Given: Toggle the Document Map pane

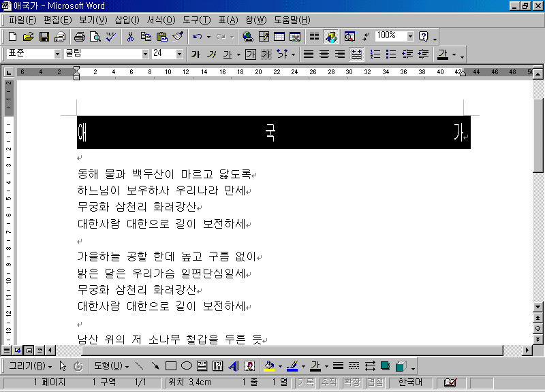Looking at the screenshot, I should coord(350,37).
